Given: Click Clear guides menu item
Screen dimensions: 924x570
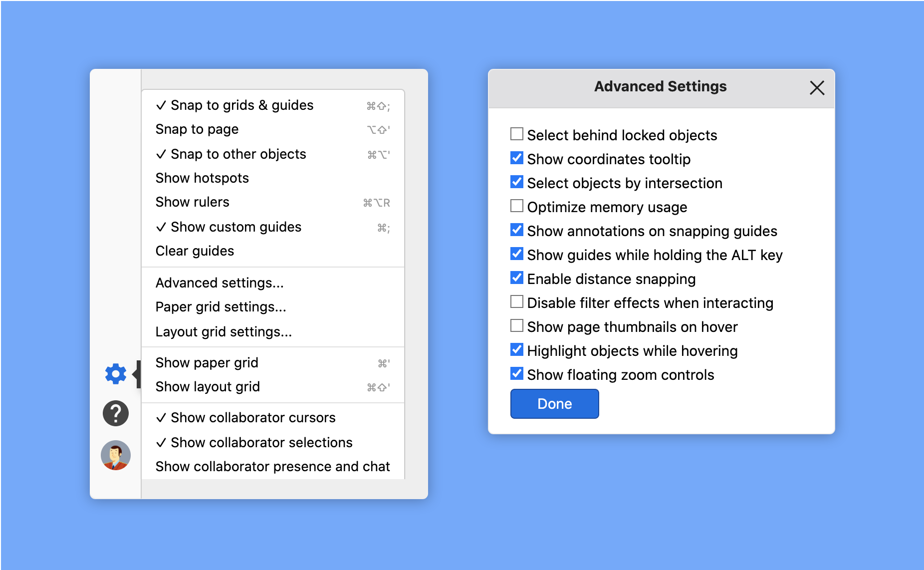Looking at the screenshot, I should coord(195,251).
